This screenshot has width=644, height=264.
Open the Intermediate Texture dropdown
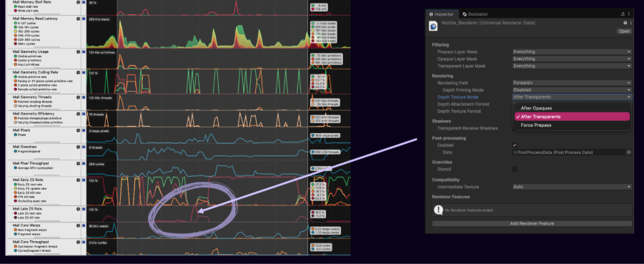572,187
